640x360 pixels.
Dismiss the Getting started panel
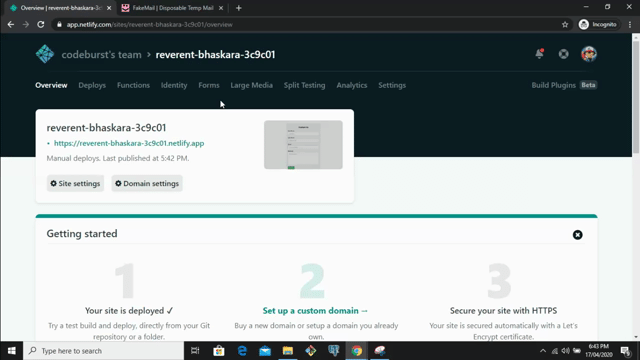point(577,235)
